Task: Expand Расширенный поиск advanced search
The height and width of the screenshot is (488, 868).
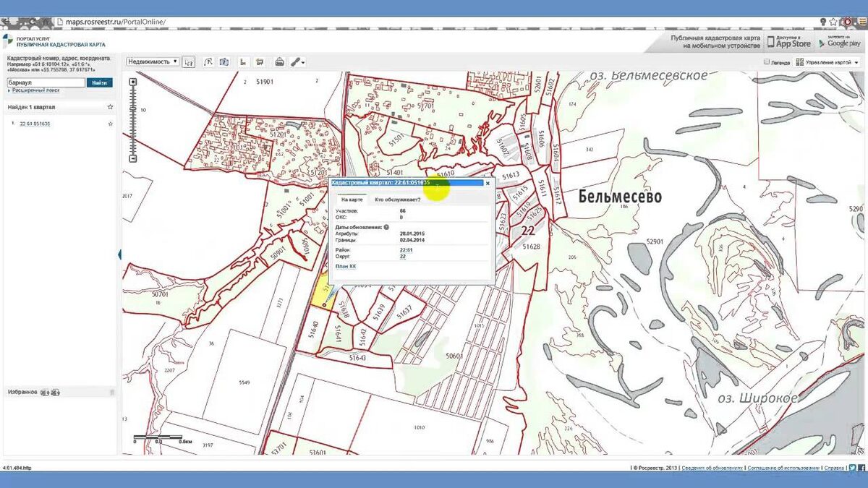Action: [35, 90]
